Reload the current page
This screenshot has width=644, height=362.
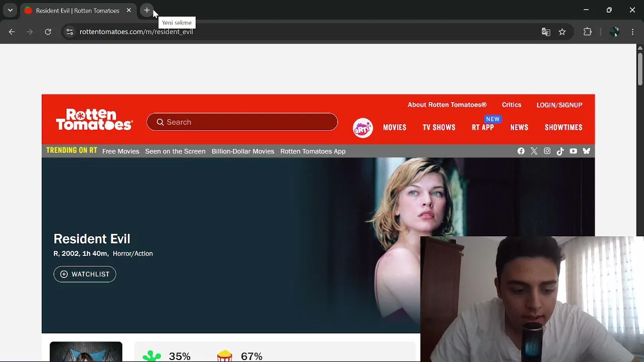[x=48, y=32]
